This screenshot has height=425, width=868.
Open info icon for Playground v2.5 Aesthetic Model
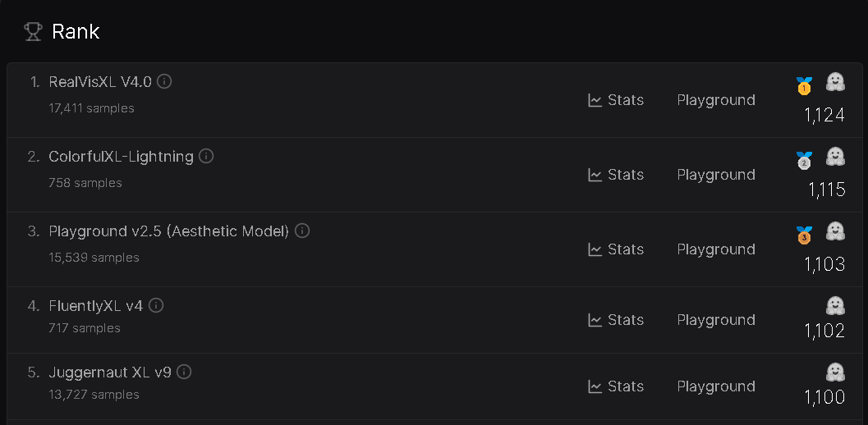point(302,231)
